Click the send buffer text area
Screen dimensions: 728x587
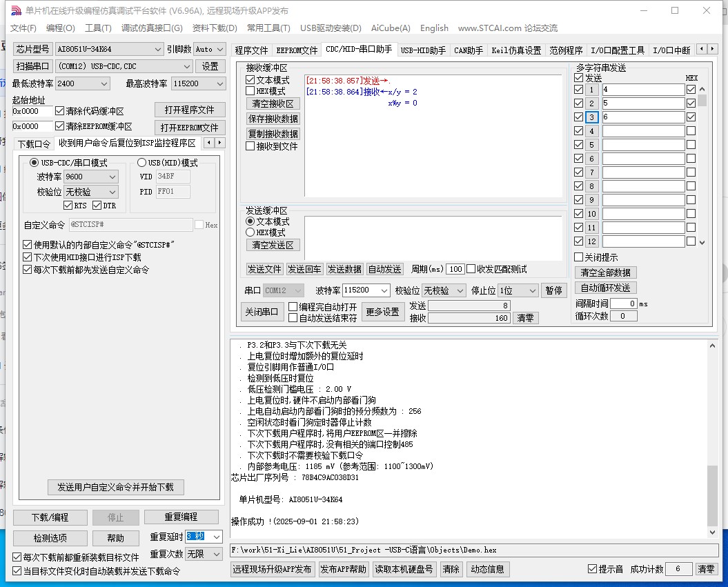click(433, 238)
